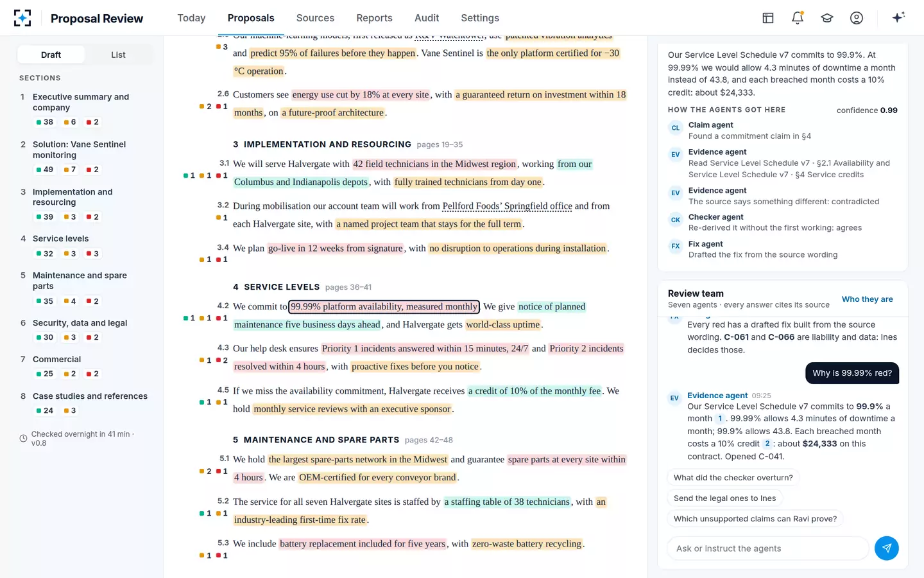Select suggestion Which unsupported claims can Ravi prove?
This screenshot has height=578, width=924.
tap(755, 519)
